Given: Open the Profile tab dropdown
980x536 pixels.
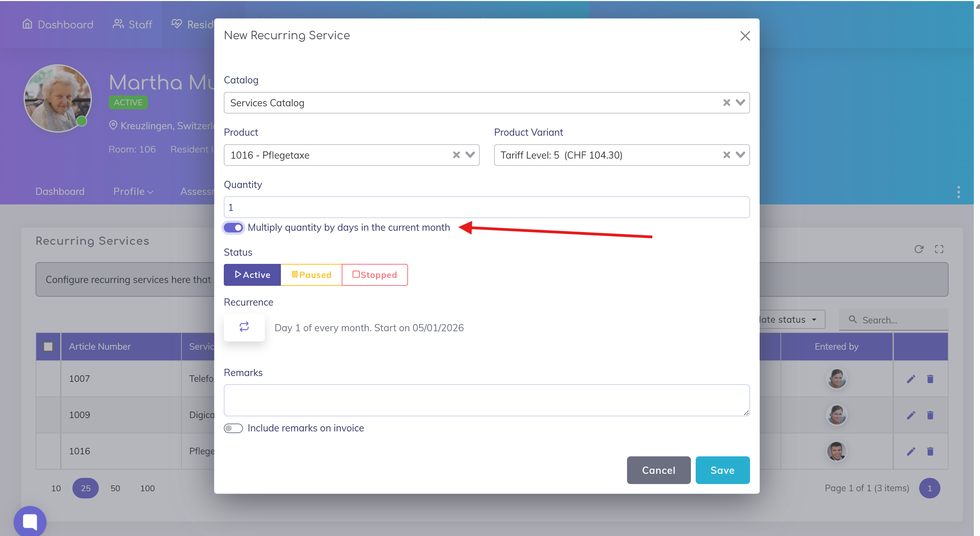Looking at the screenshot, I should (x=133, y=191).
